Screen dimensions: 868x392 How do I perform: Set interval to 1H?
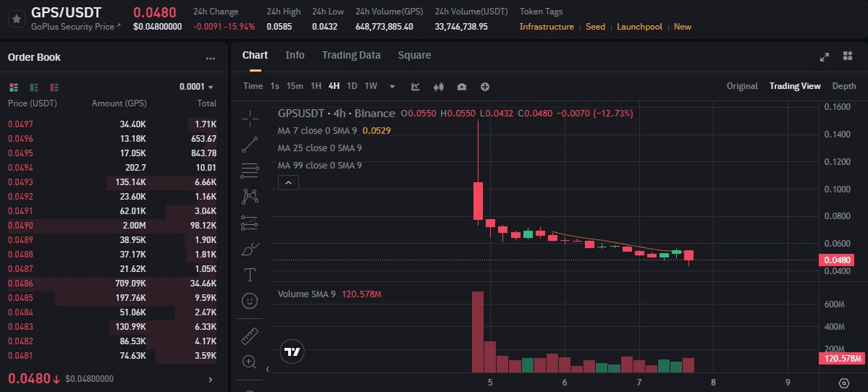[316, 86]
